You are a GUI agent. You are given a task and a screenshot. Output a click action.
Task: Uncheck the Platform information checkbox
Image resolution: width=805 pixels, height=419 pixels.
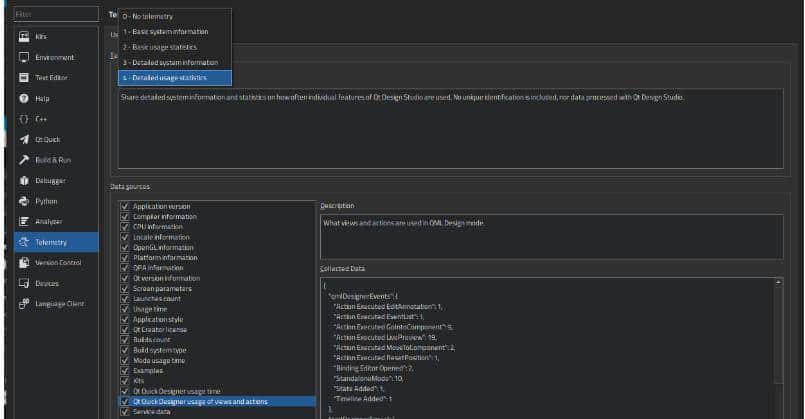(x=125, y=257)
